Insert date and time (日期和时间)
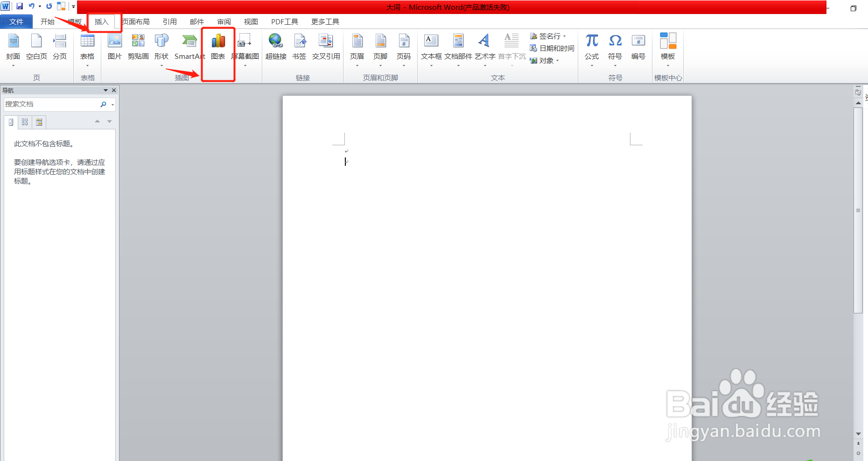This screenshot has height=461, width=868. pos(552,48)
